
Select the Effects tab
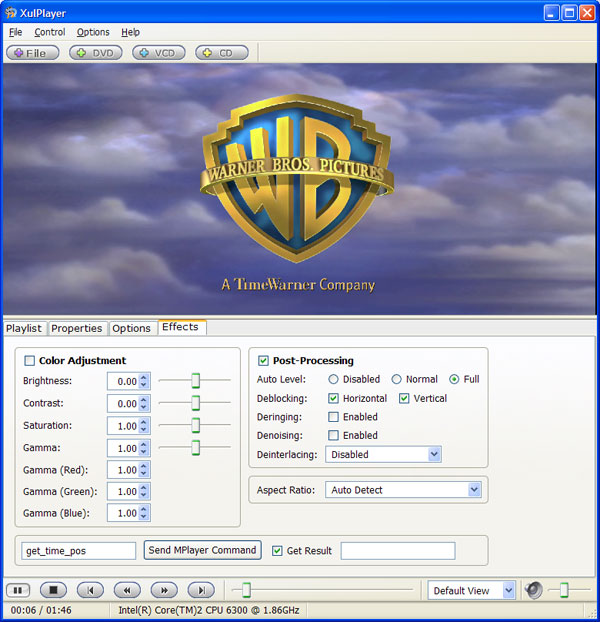point(180,327)
